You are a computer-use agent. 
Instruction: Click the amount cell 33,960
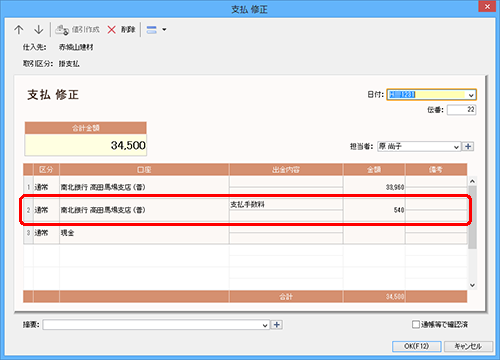[x=374, y=187]
